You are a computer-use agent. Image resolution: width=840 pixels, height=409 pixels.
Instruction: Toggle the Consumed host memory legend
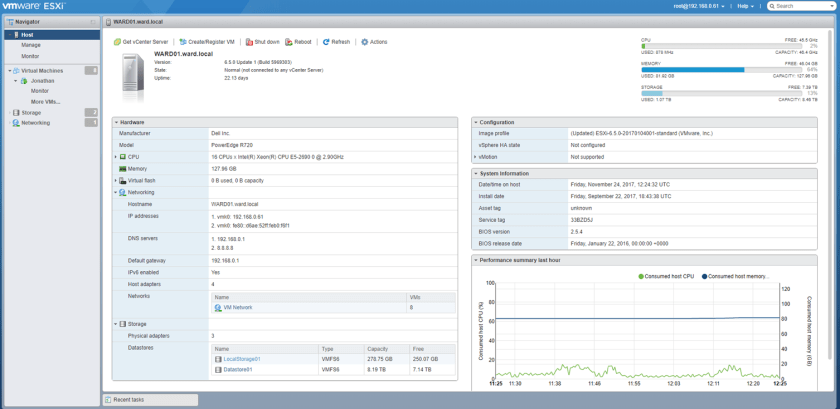tap(735, 277)
